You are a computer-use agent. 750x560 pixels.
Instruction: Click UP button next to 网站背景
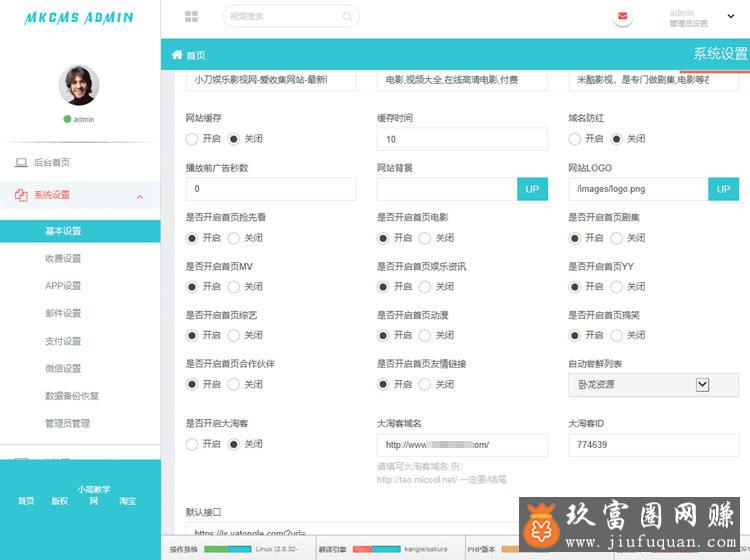(532, 189)
